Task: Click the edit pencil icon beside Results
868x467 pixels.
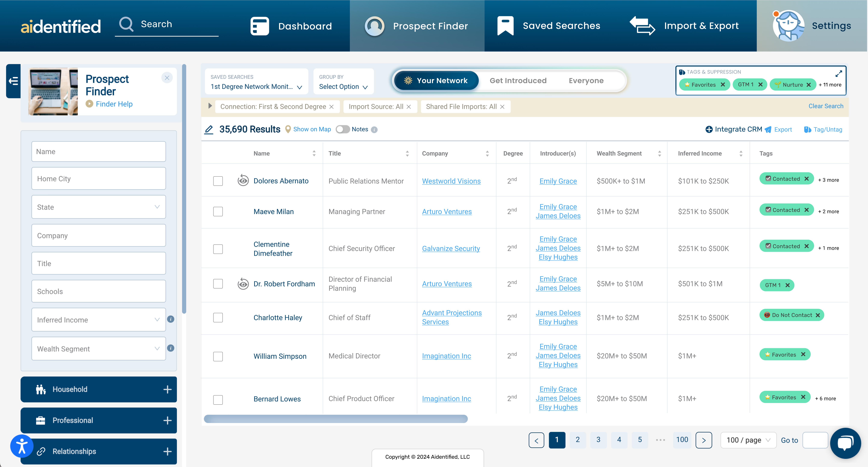Action: [x=209, y=130]
